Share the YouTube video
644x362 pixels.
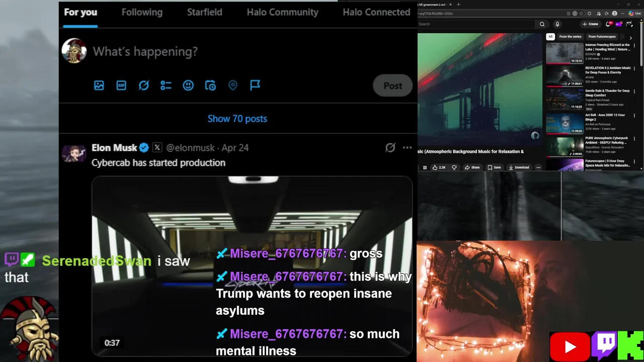coord(472,167)
